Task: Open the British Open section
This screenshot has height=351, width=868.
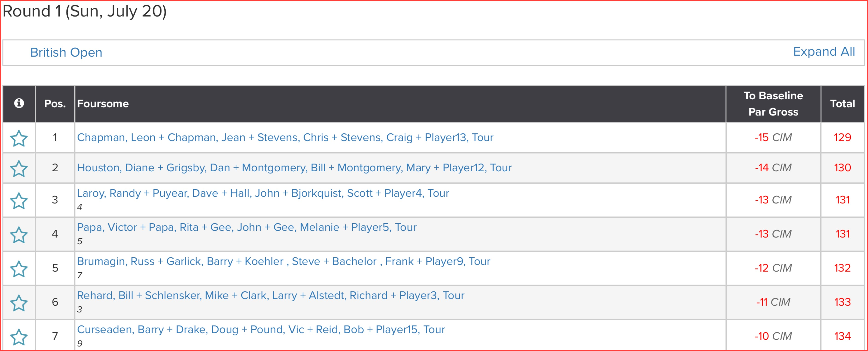Action: pyautogui.click(x=66, y=52)
